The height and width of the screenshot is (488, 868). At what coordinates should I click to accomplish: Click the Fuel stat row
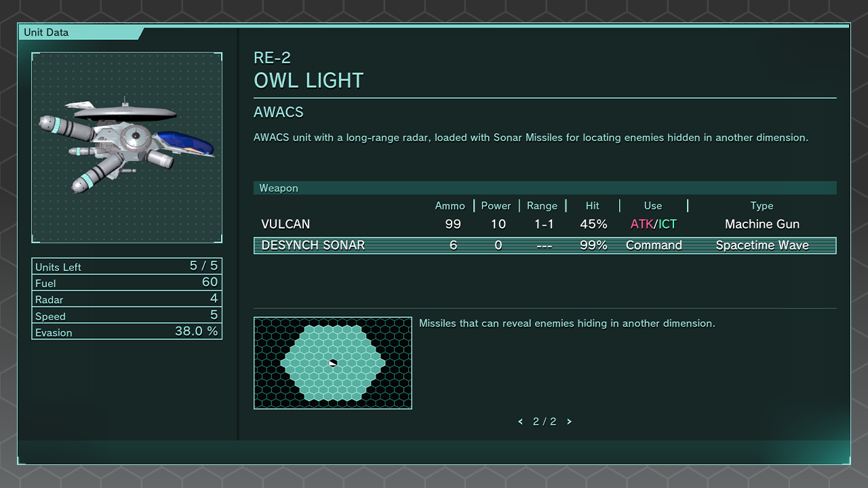click(127, 283)
